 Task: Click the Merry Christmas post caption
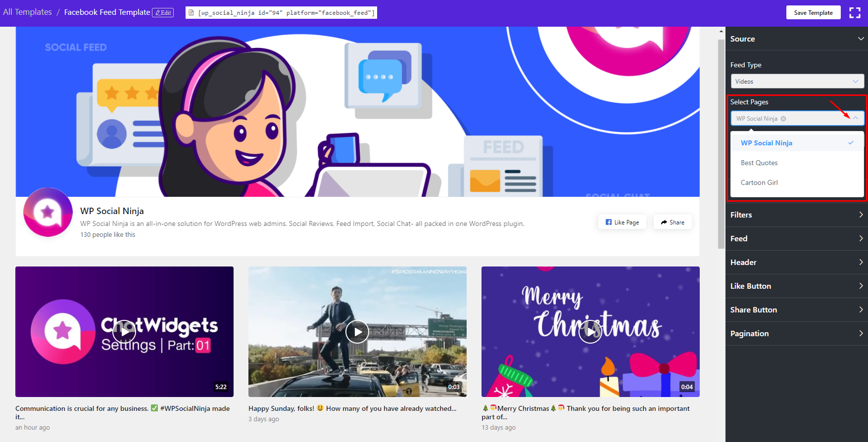[x=585, y=412]
